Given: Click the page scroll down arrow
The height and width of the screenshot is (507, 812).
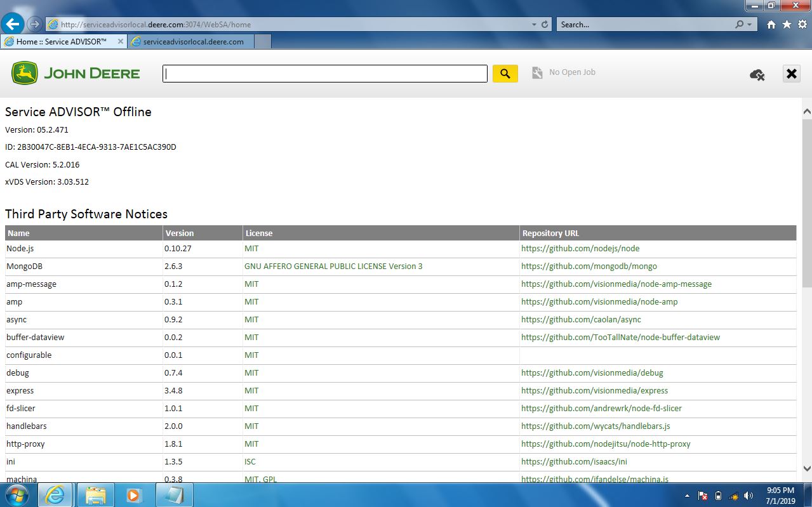Looking at the screenshot, I should pos(807,468).
